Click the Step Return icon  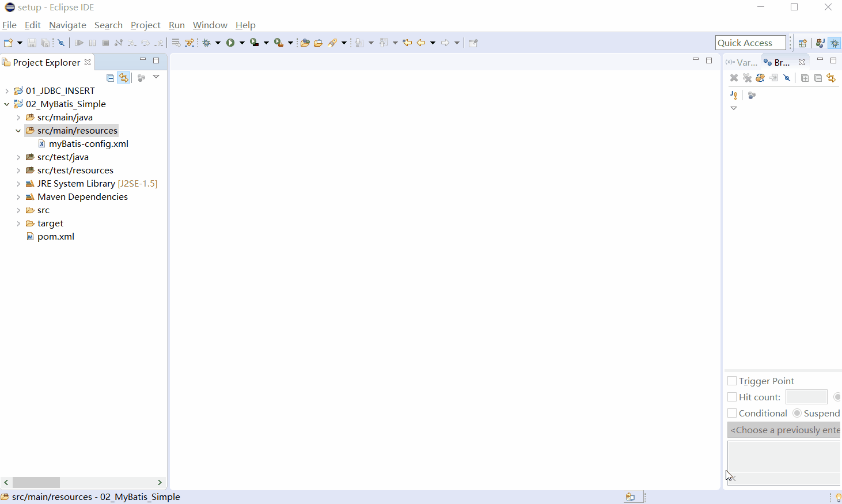click(x=159, y=43)
